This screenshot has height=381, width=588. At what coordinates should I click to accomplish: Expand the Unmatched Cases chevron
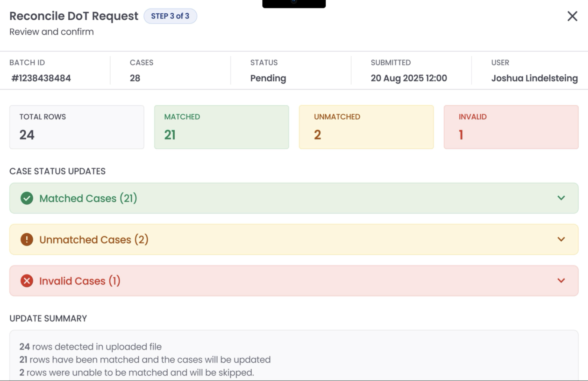point(561,239)
